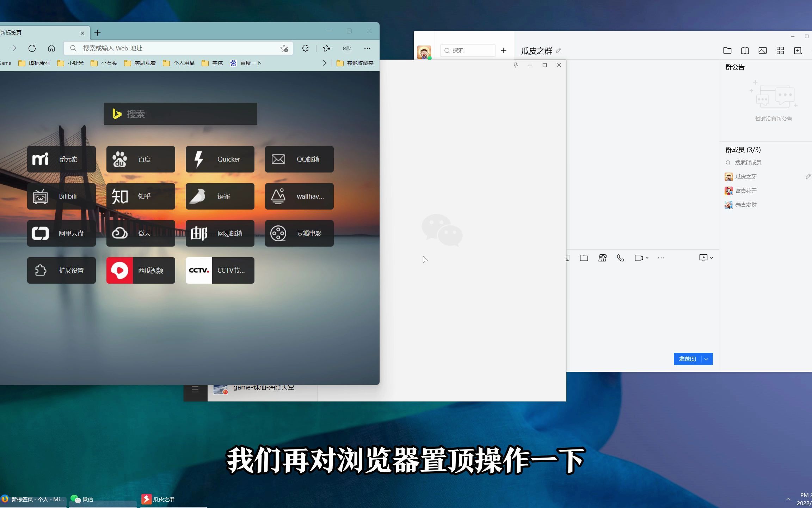Open the CCTV节目 speed dial tile
Image resolution: width=812 pixels, height=508 pixels.
(220, 270)
